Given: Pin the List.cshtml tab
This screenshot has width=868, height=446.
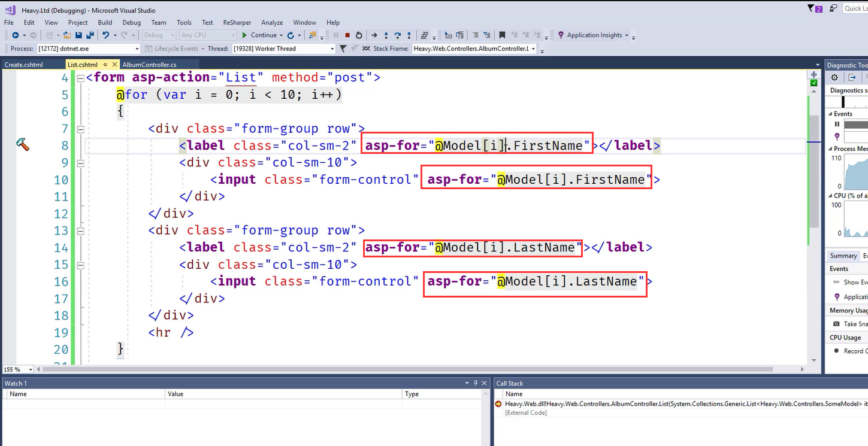Looking at the screenshot, I should (x=105, y=65).
